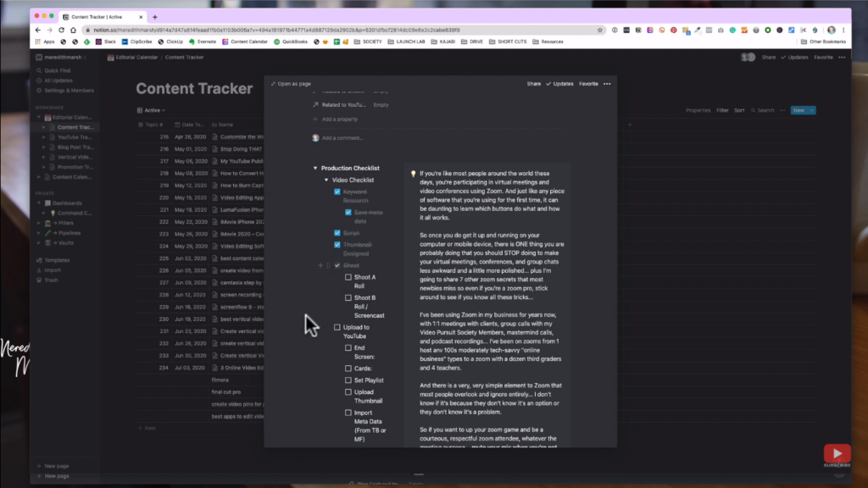Image resolution: width=868 pixels, height=488 pixels.
Task: Click the Import icon in sidebar
Action: coord(39,270)
